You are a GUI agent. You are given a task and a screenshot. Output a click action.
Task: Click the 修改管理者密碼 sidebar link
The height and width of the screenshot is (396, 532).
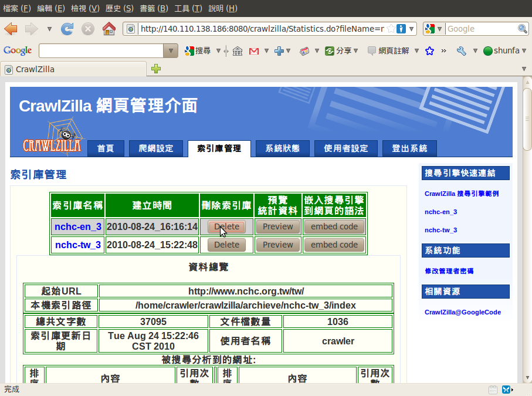[449, 271]
